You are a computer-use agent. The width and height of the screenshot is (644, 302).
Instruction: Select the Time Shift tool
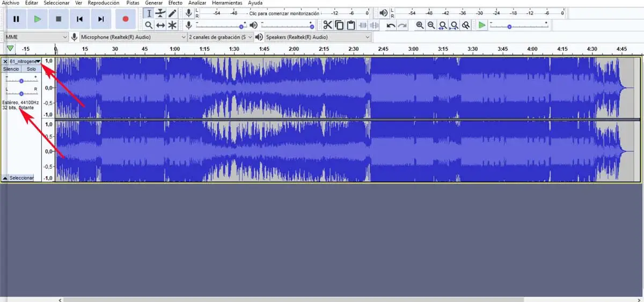160,25
